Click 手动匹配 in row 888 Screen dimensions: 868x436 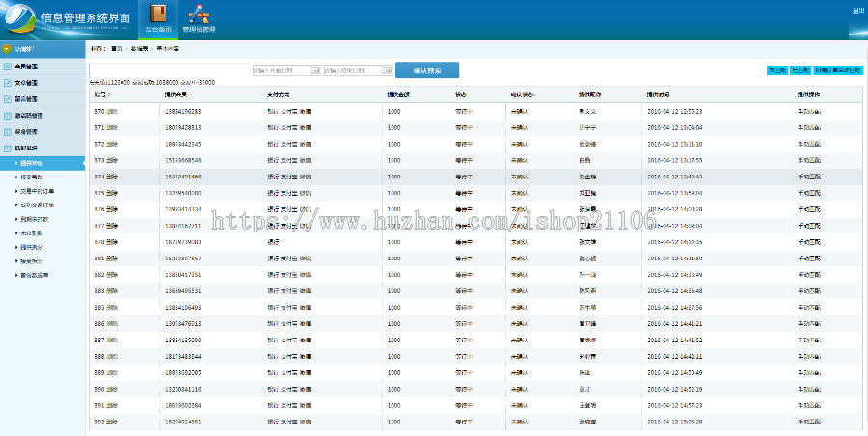(x=809, y=357)
